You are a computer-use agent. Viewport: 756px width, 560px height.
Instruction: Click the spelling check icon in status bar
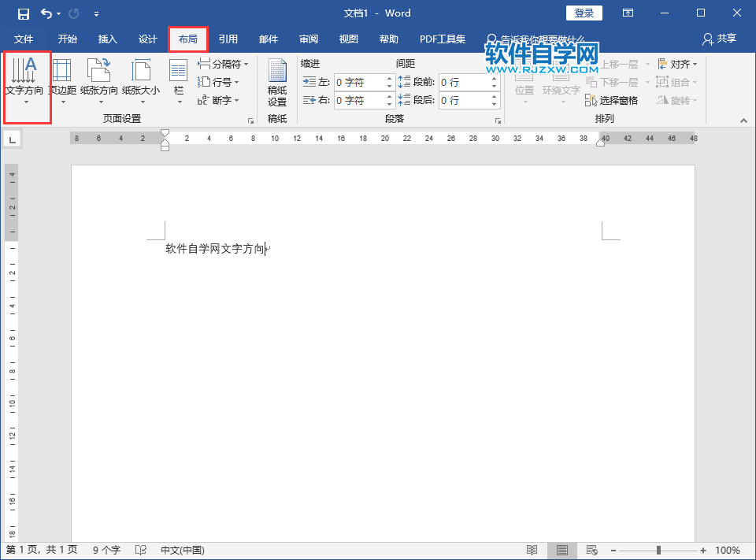click(141, 550)
